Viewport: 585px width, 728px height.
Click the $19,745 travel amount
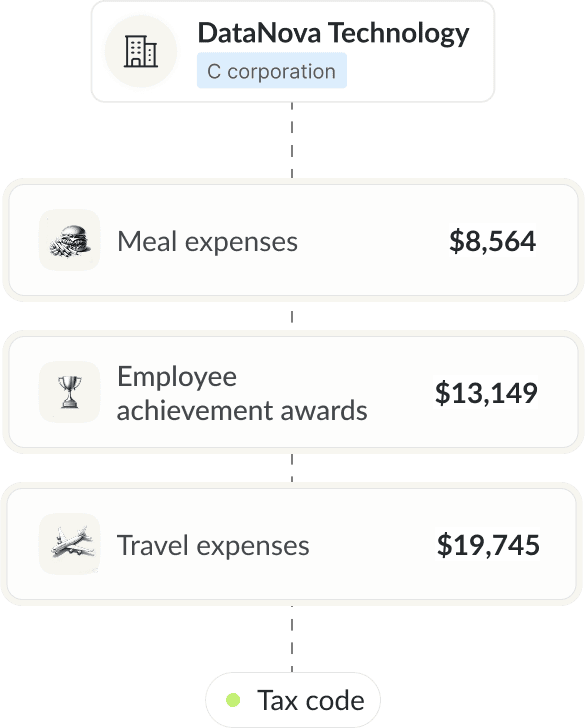coord(488,545)
